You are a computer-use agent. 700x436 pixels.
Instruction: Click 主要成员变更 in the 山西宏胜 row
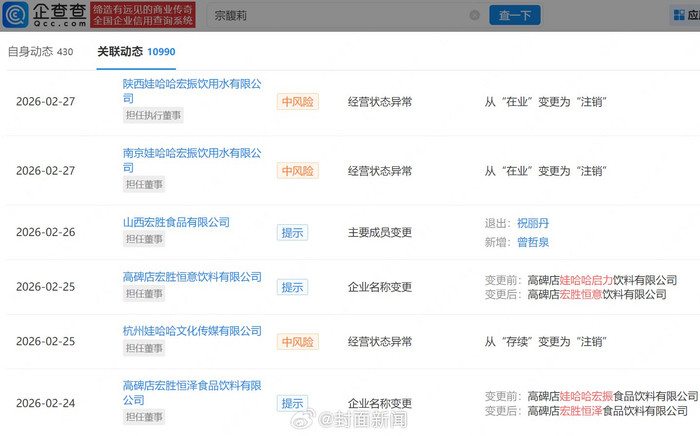pyautogui.click(x=380, y=233)
